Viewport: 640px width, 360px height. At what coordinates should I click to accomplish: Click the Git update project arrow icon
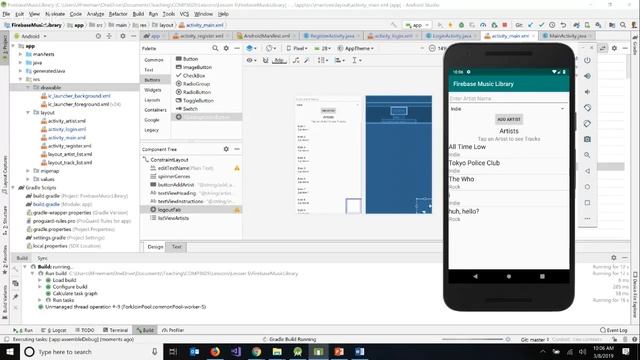point(530,25)
